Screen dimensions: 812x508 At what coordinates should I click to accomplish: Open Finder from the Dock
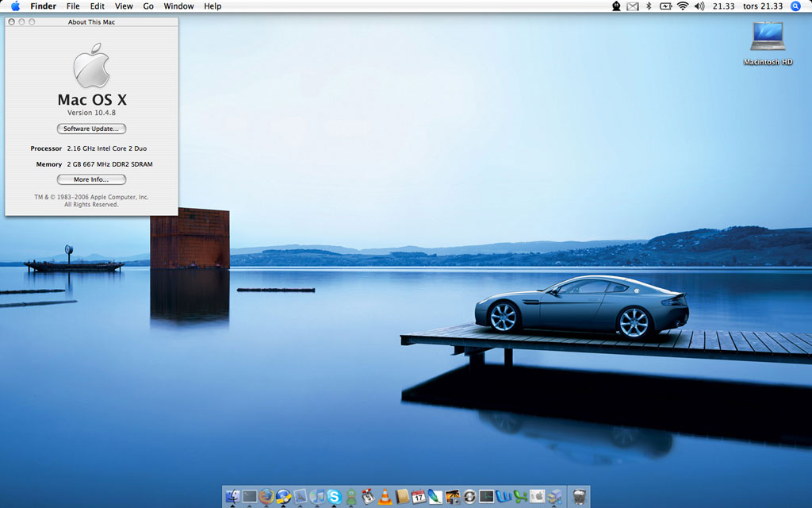(232, 497)
